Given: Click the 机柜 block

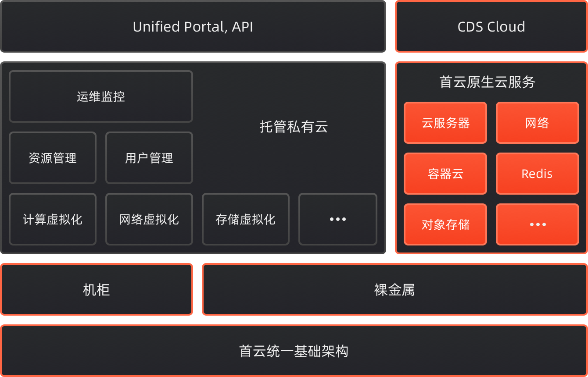Looking at the screenshot, I should (97, 289).
